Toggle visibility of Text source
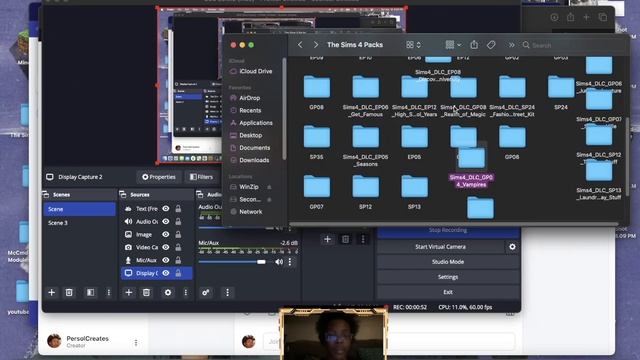 (x=166, y=209)
